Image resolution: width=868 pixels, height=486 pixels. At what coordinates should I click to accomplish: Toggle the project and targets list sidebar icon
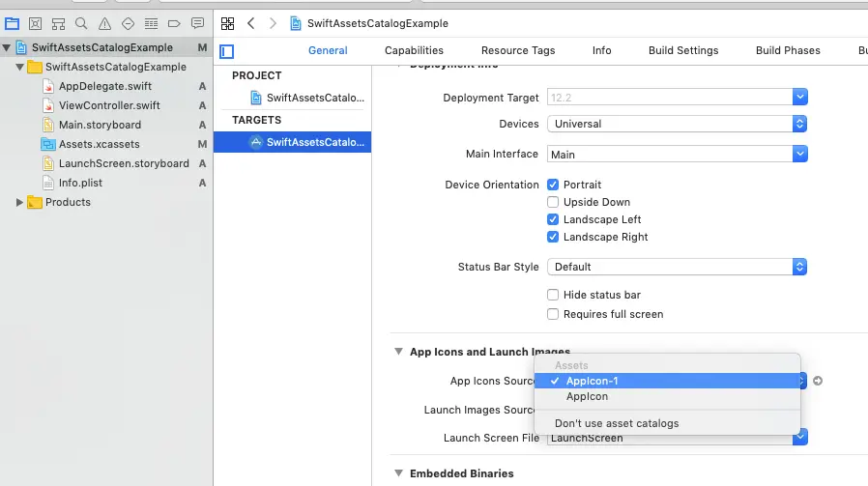(x=227, y=51)
